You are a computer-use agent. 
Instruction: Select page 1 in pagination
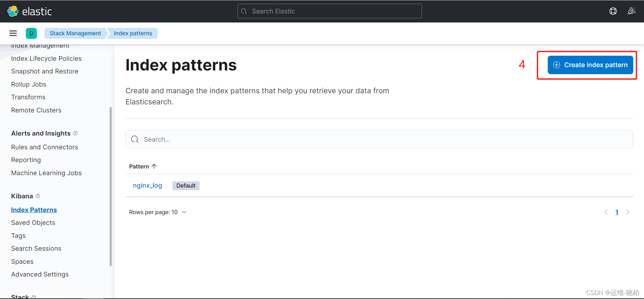point(617,212)
